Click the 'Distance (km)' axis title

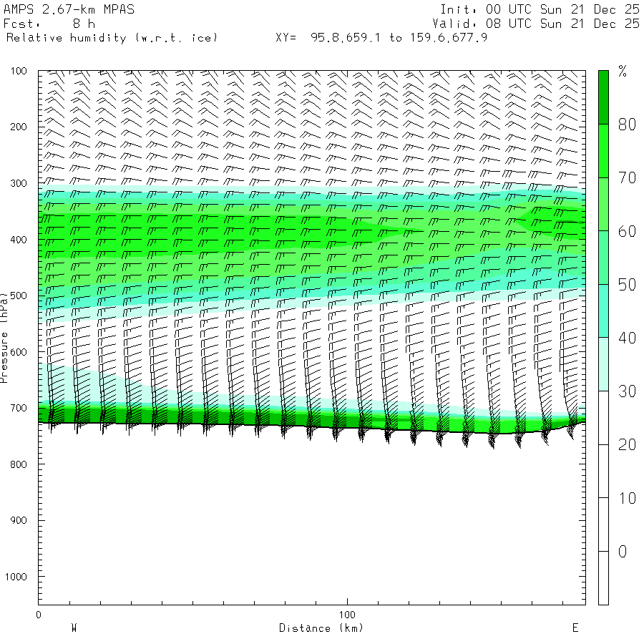pos(321,628)
